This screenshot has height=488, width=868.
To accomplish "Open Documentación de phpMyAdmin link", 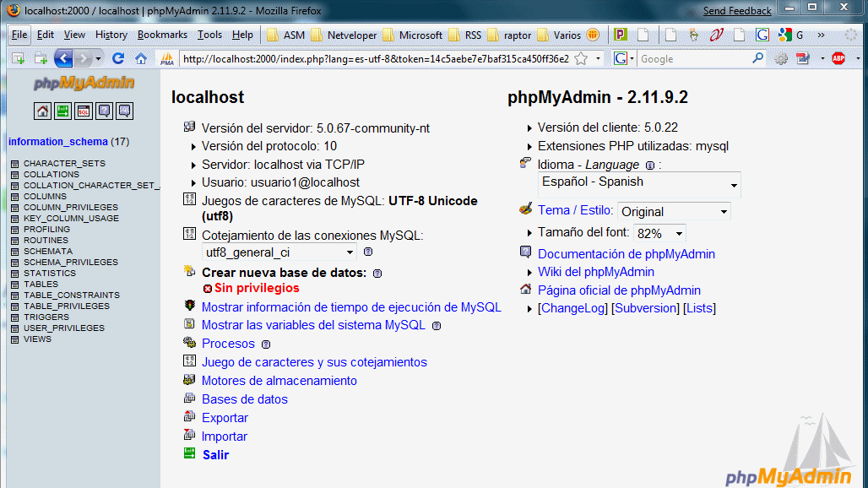I will pos(627,254).
